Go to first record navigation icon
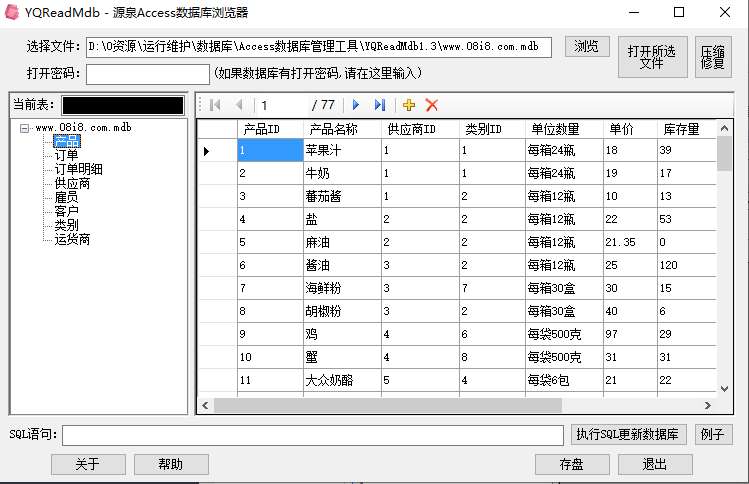The height and width of the screenshot is (484, 749). tap(215, 105)
